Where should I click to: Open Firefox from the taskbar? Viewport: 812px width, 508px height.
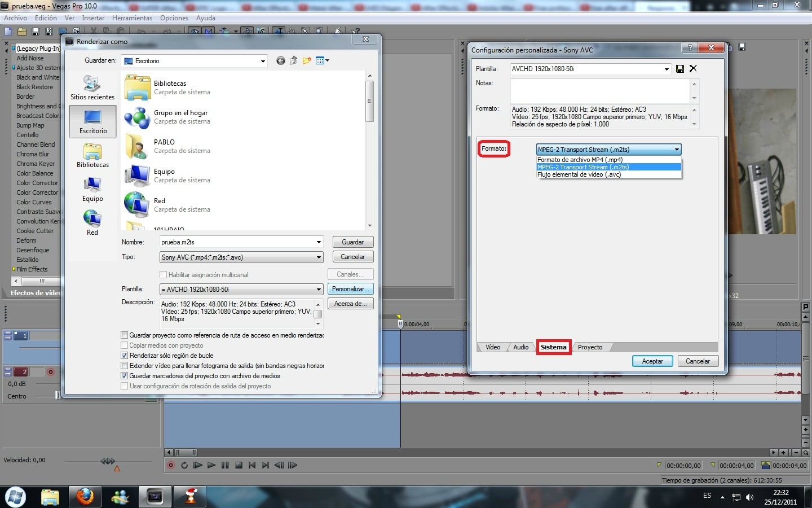(85, 497)
